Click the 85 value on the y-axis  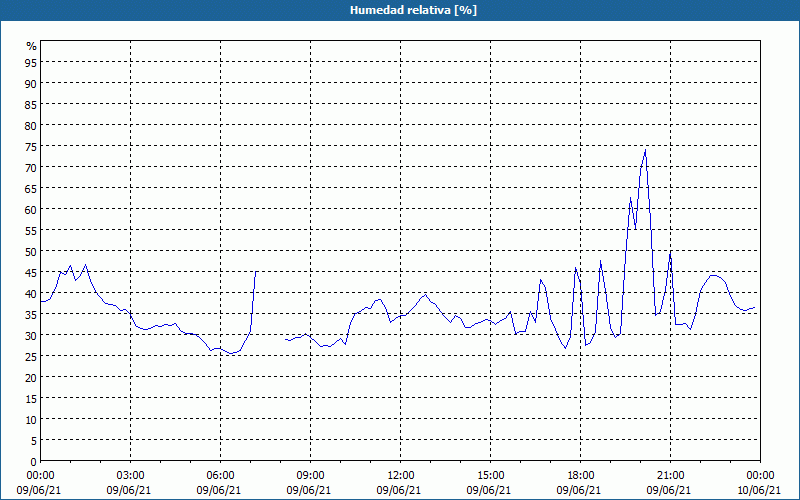pyautogui.click(x=31, y=104)
